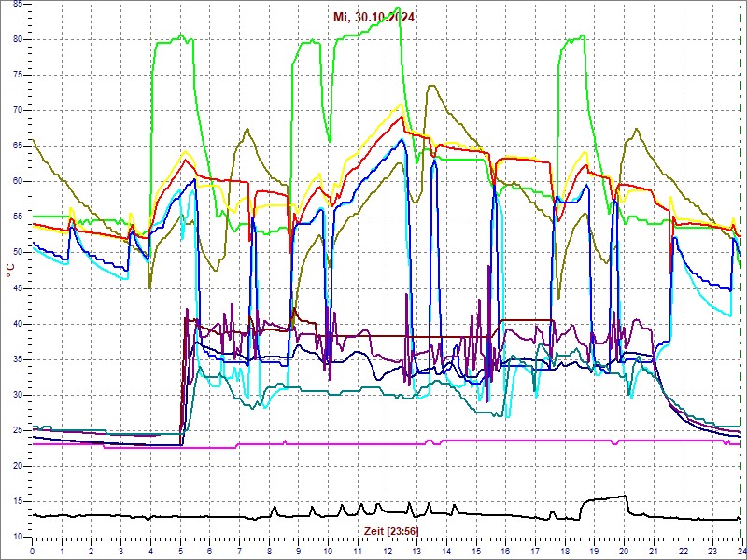The image size is (747, 560).
Task: Click the "Zeit [23:56]" time axis caption
Action: pos(391,531)
